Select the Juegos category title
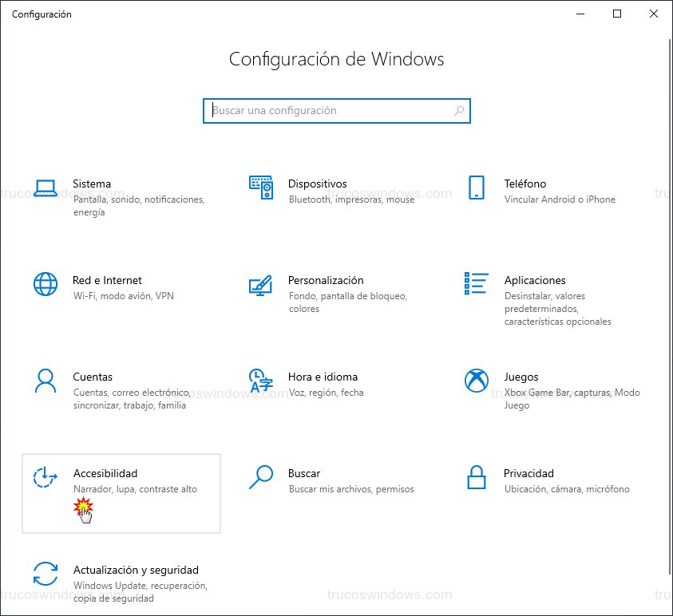This screenshot has width=673, height=616. pos(521,377)
